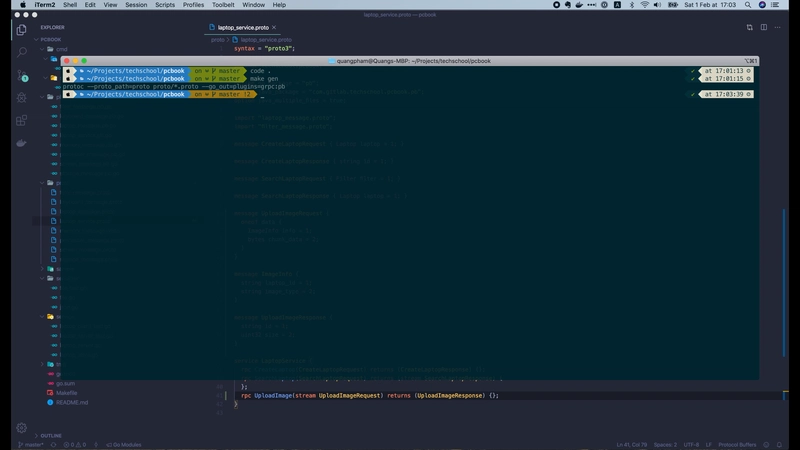The height and width of the screenshot is (450, 800).
Task: Split the editor to the right
Action: point(764,28)
